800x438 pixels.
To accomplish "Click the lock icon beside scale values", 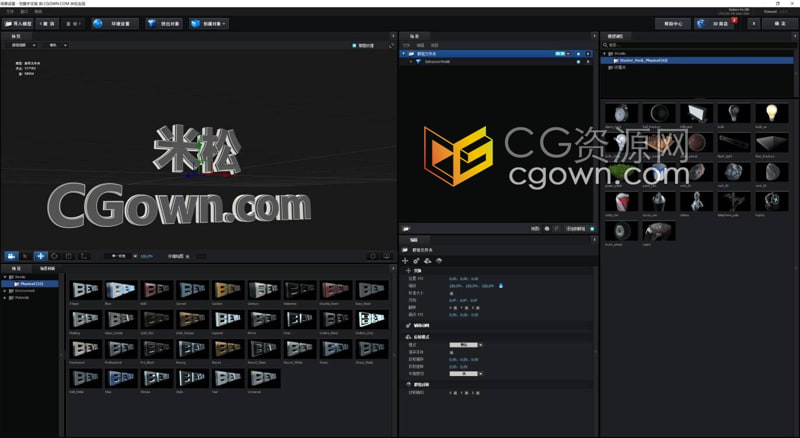I will pos(501,285).
